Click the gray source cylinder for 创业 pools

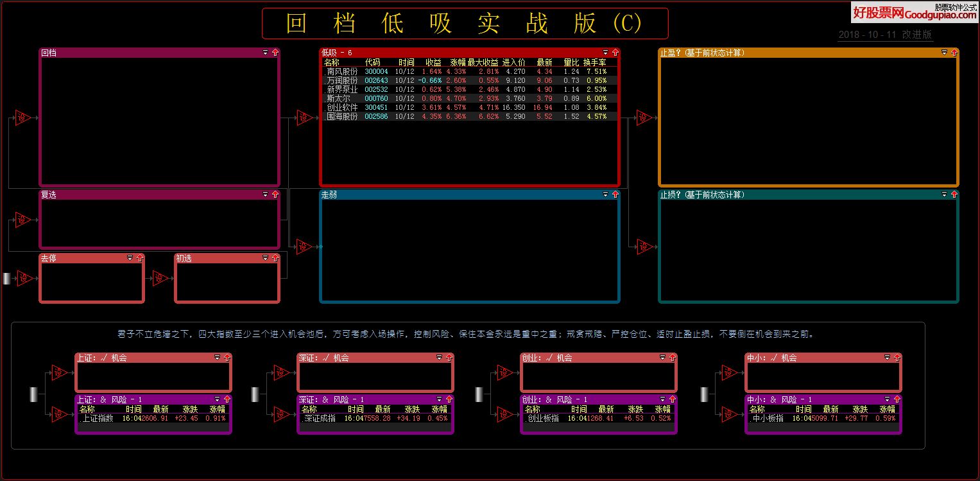pos(479,394)
